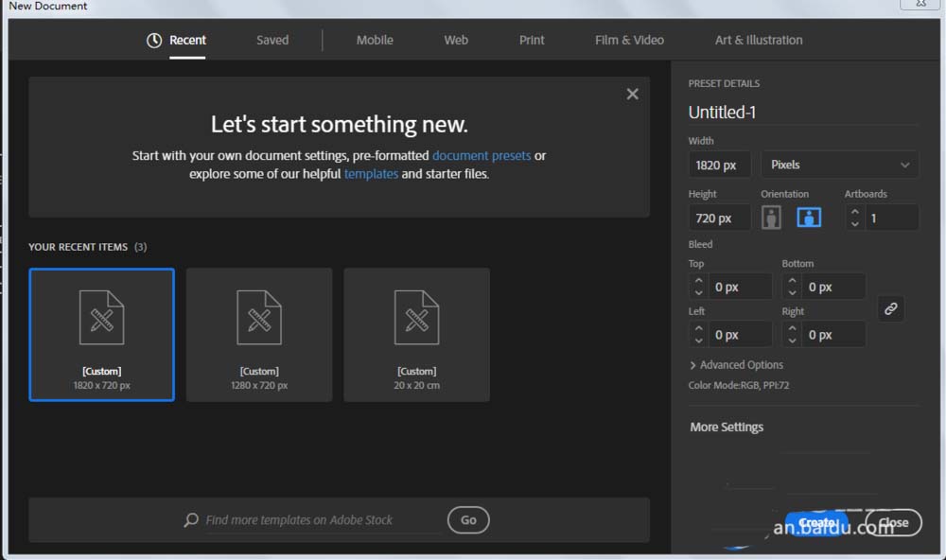Open the Web presets tab
The image size is (946, 560).
point(456,41)
